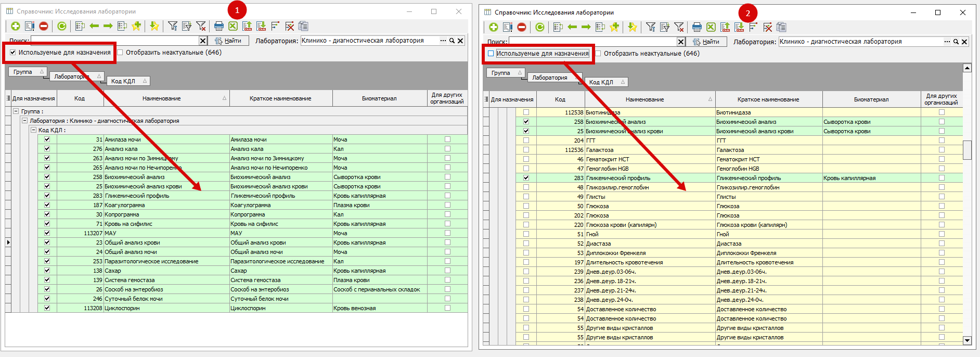Image resolution: width=980 pixels, height=357 pixels.
Task: Toggle 'Для назначения' checkbox for Биотинидаза row
Action: 526,112
